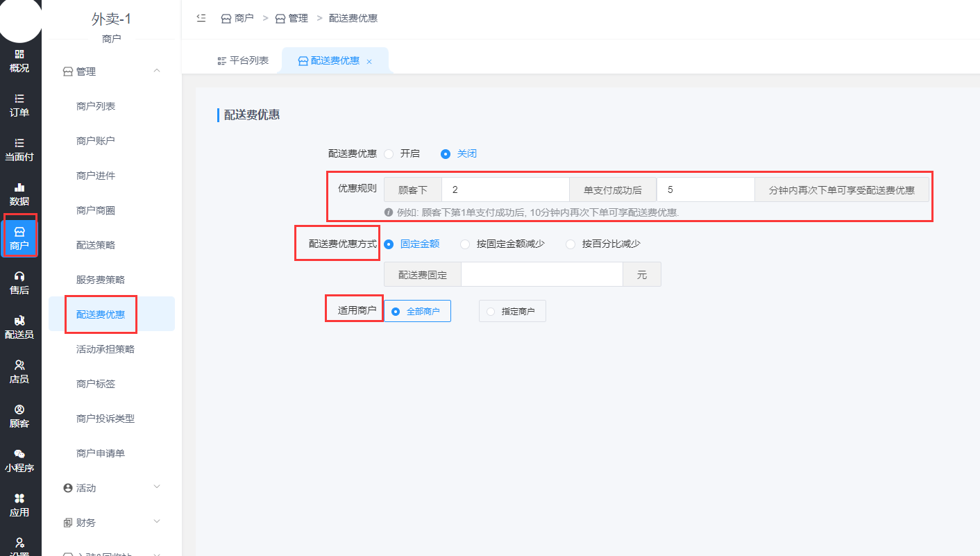Open the 售后 after-sales sidebar icon
980x556 pixels.
19,283
